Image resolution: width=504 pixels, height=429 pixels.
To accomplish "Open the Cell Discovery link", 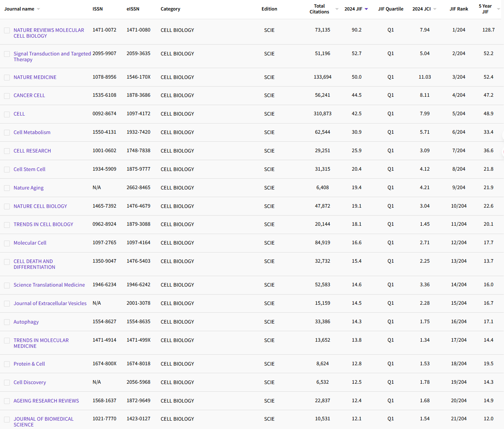I will (x=30, y=382).
